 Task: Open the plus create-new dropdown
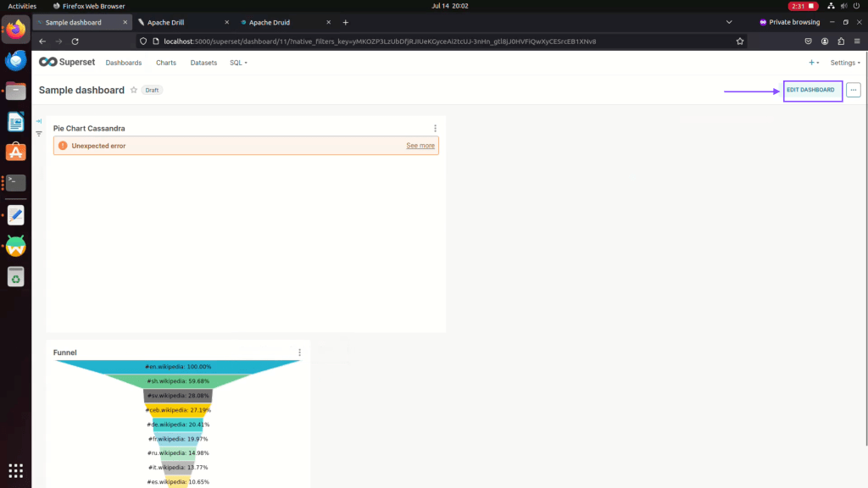813,63
